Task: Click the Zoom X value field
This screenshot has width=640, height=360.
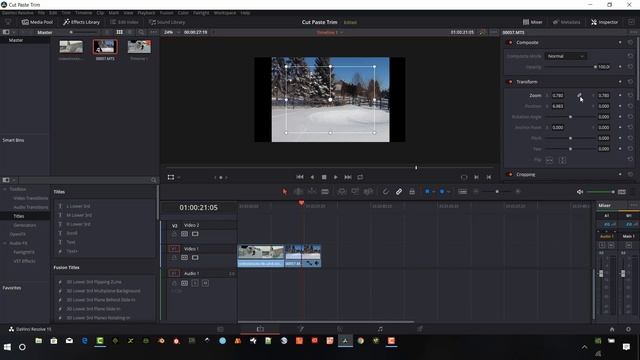Action: point(558,96)
